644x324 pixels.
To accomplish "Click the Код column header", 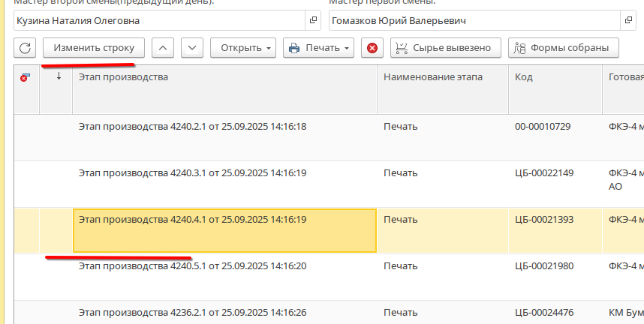I will pos(554,77).
